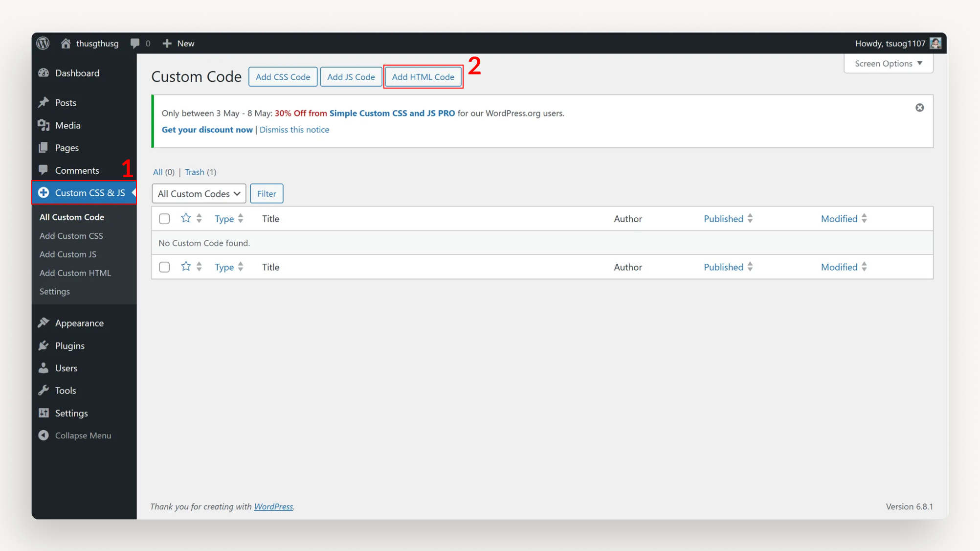The height and width of the screenshot is (551, 980).
Task: Click the home icon next to thusgthusg
Action: [66, 43]
